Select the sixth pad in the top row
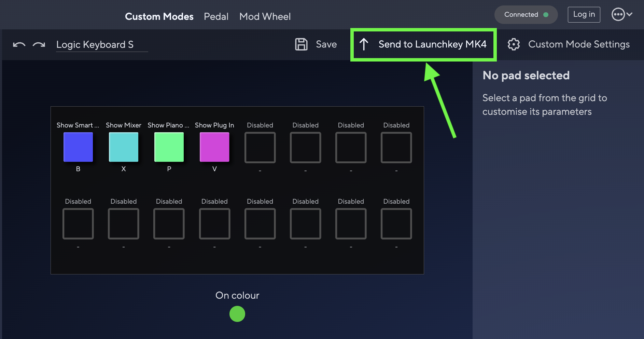 [x=306, y=147]
